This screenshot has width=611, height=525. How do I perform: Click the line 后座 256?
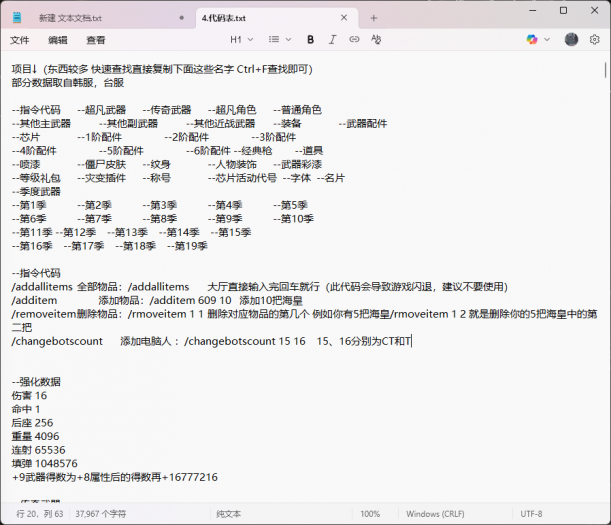click(32, 422)
